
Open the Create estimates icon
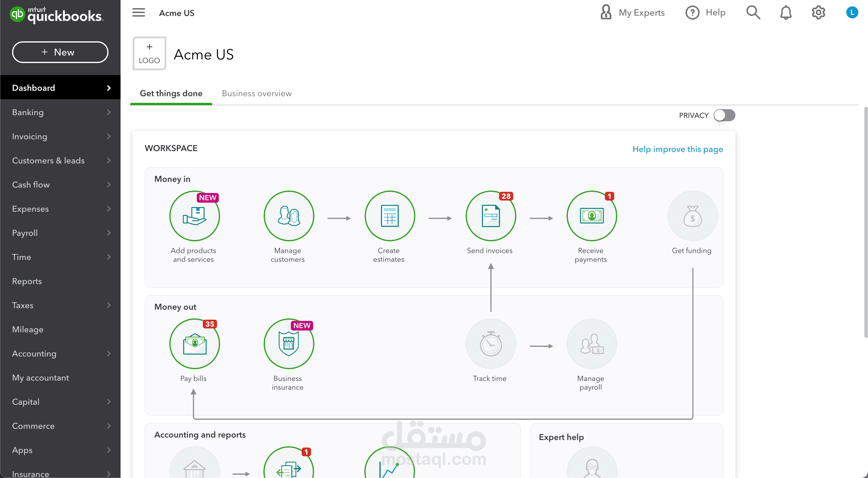pyautogui.click(x=389, y=216)
